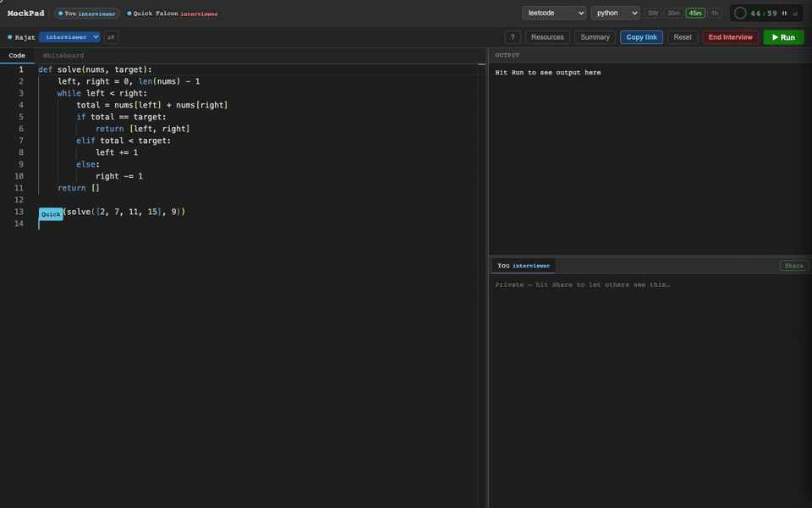Click the 'while left < right:' line
Image resolution: width=812 pixels, height=508 pixels.
pos(102,93)
